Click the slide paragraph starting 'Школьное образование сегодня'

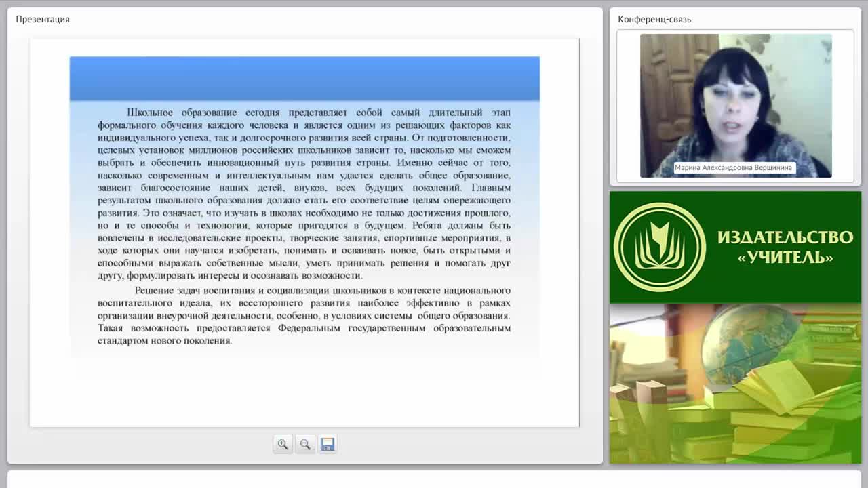coord(304,194)
